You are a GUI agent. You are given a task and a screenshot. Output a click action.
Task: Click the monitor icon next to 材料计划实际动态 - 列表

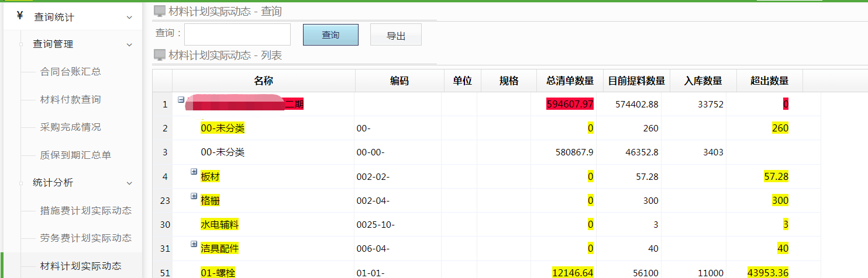[159, 55]
